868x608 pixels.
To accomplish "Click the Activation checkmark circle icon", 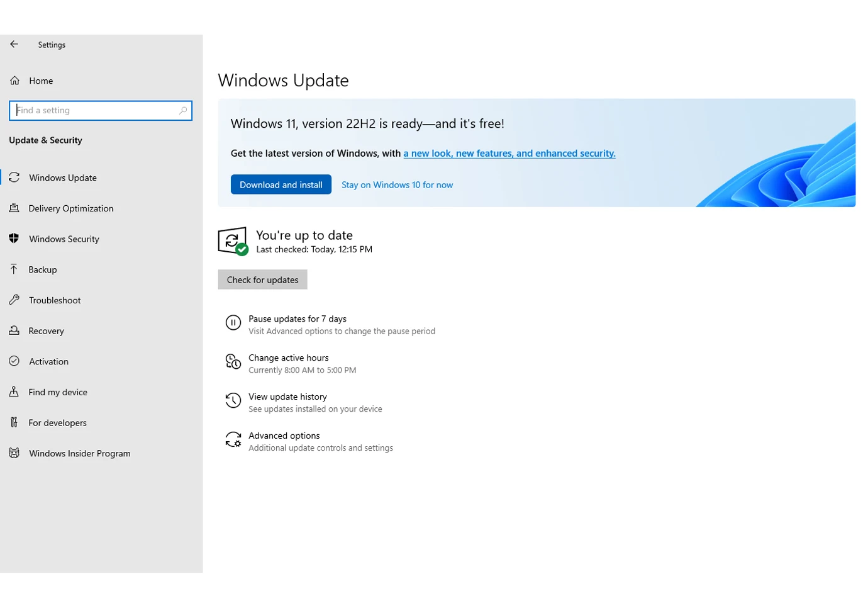I will [x=14, y=361].
